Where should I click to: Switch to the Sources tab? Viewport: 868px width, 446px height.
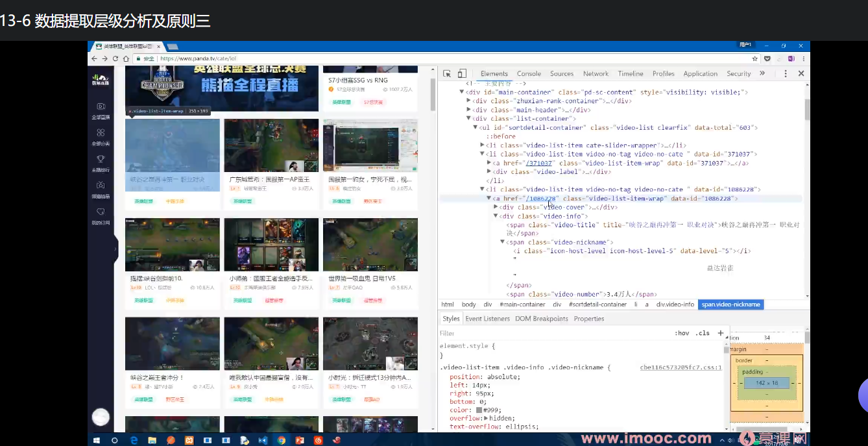coord(562,73)
